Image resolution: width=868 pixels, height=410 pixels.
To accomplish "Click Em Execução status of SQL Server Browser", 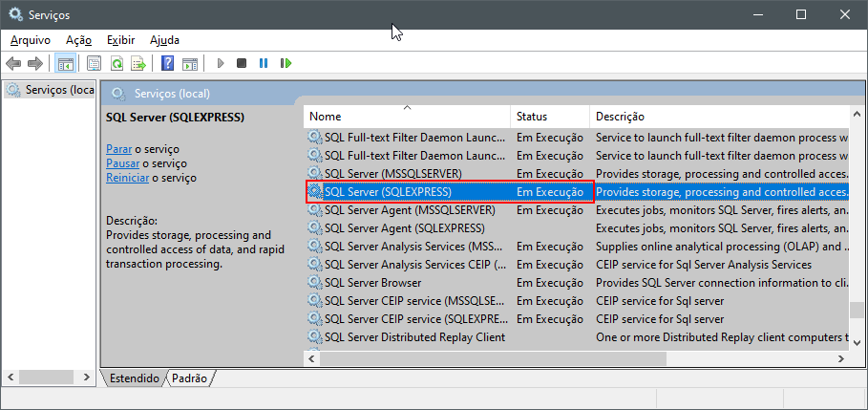I will point(550,283).
